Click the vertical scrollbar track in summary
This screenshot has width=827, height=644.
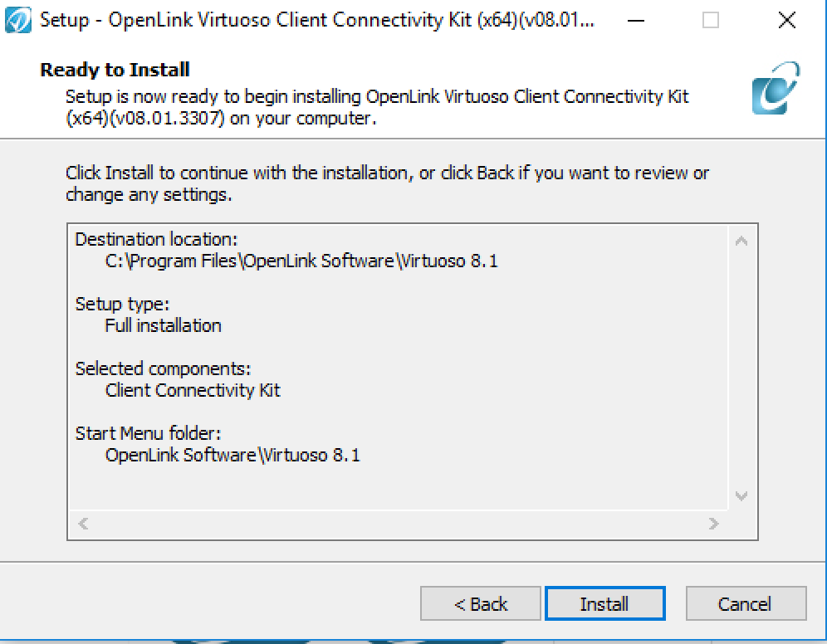[741, 368]
